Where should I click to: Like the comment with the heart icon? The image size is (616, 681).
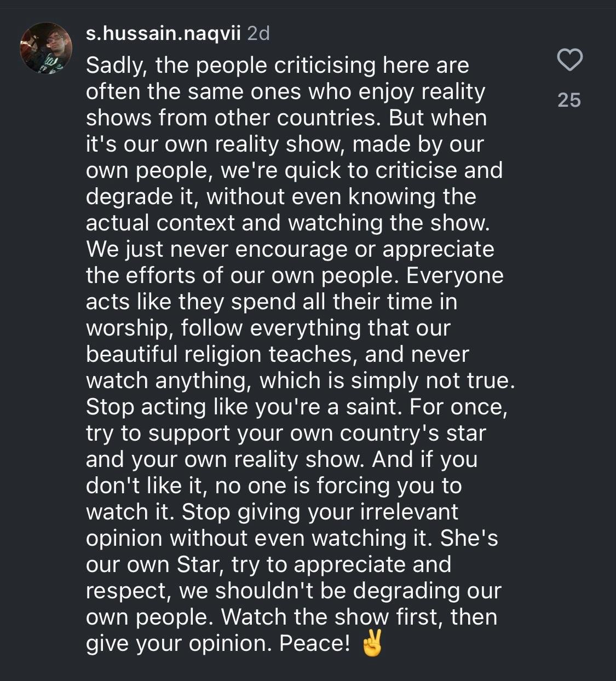[569, 60]
